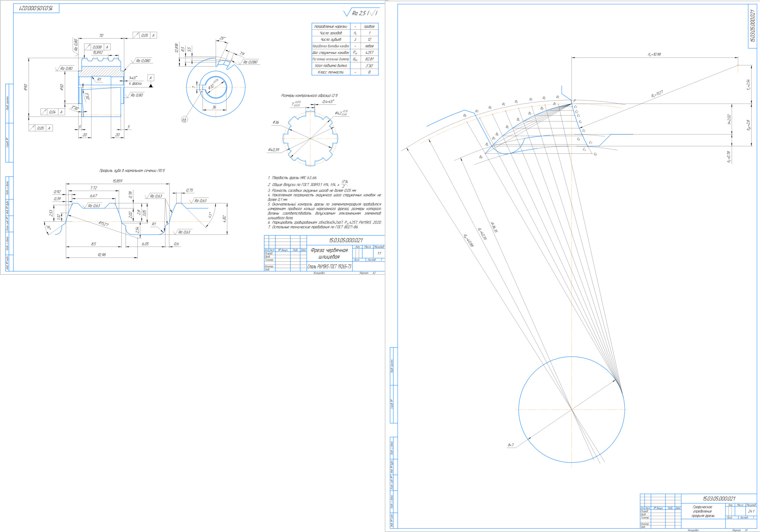Click the '25°' angle dimension
The width and height of the screenshot is (760, 532).
tap(222, 38)
